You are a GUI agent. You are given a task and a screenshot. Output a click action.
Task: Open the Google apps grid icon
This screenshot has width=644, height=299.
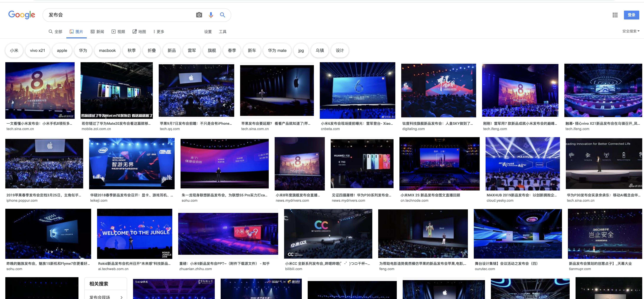[615, 15]
